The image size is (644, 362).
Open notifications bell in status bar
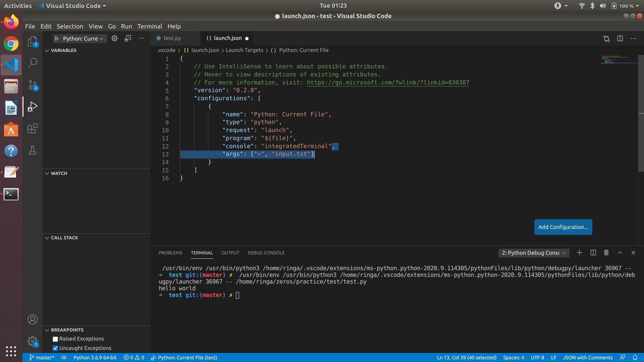click(x=635, y=357)
